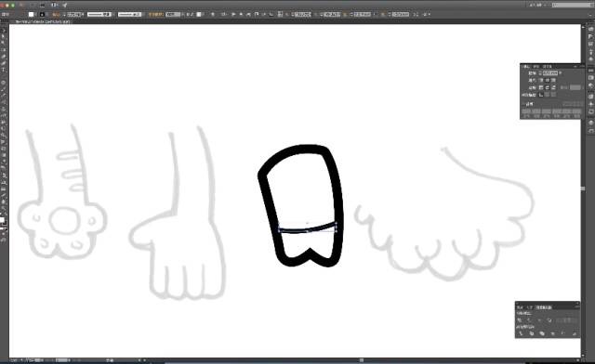595x364 pixels.
Task: Choose the bevel join corner option
Action: [553, 87]
